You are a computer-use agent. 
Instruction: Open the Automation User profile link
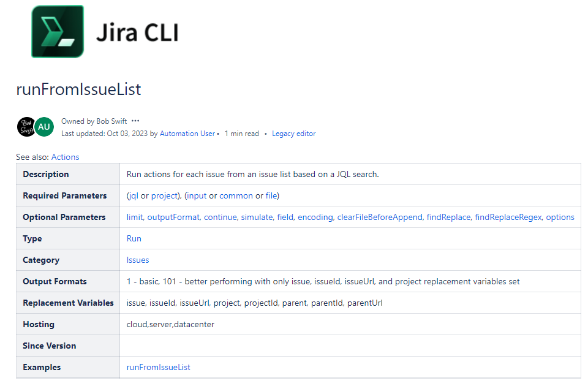[x=187, y=134]
